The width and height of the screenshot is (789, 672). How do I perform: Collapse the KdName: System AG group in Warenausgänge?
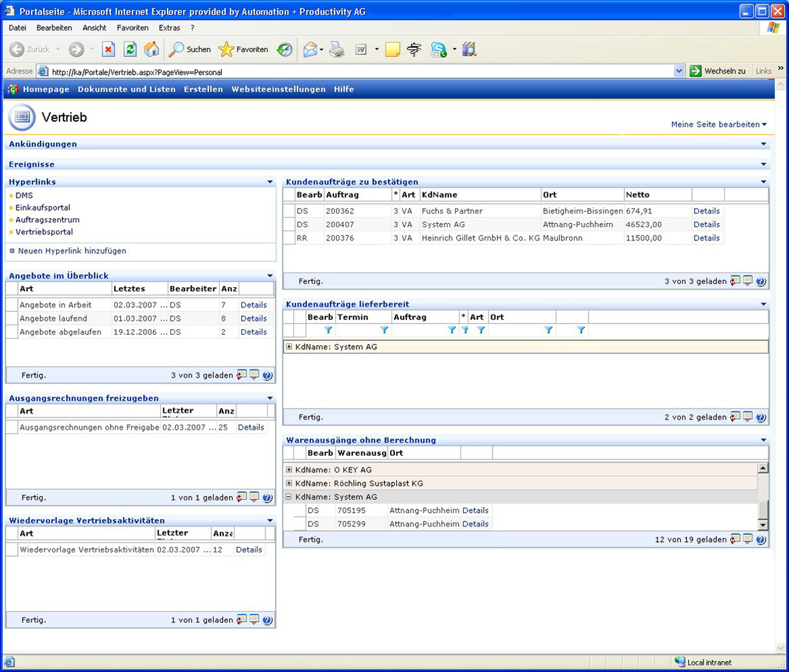coord(289,497)
